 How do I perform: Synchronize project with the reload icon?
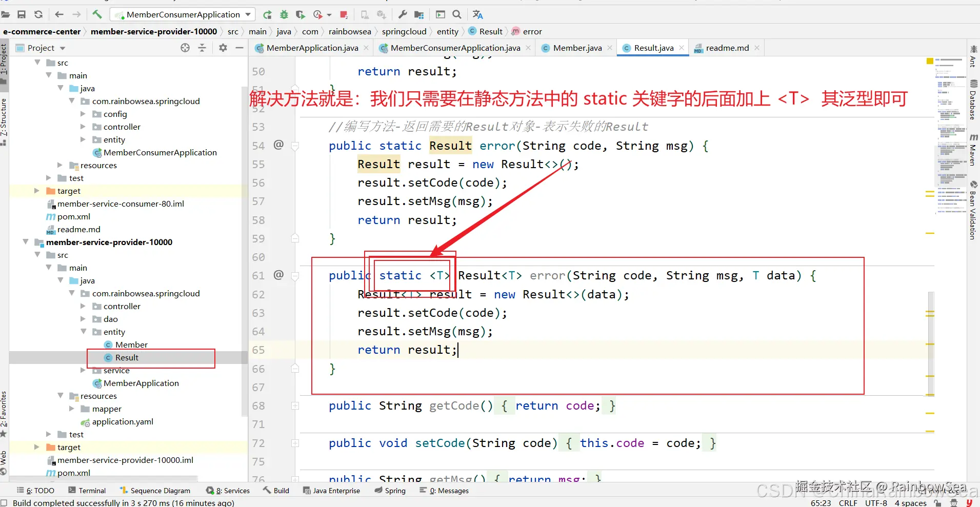38,14
